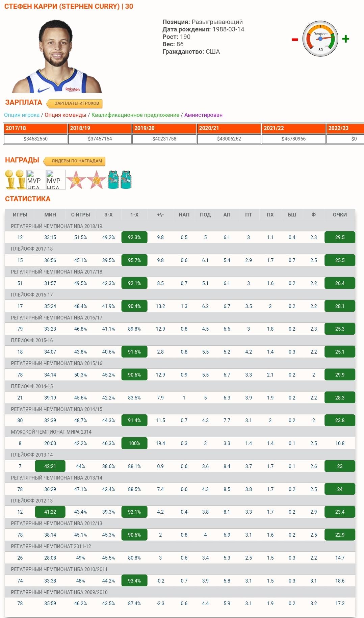Click the Регулярный чемпионат NBA 2017/18 row label

point(56,272)
